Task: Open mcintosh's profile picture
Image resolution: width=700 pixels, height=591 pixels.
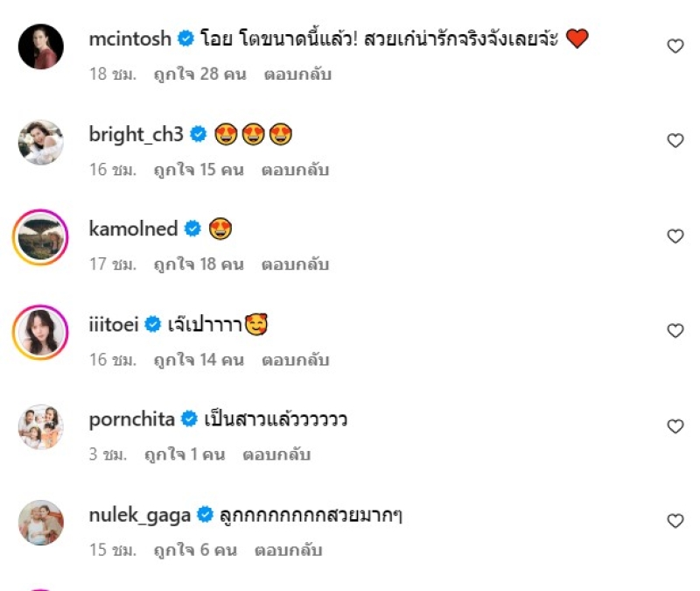Action: click(x=41, y=46)
